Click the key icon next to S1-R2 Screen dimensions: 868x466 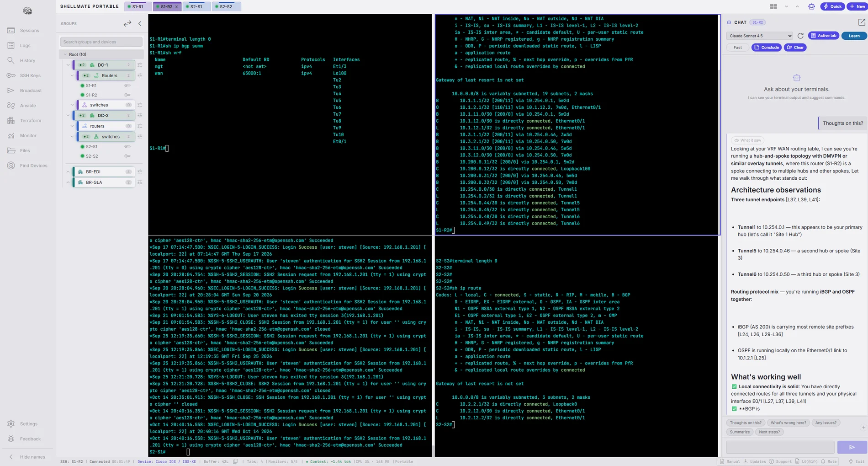[127, 95]
